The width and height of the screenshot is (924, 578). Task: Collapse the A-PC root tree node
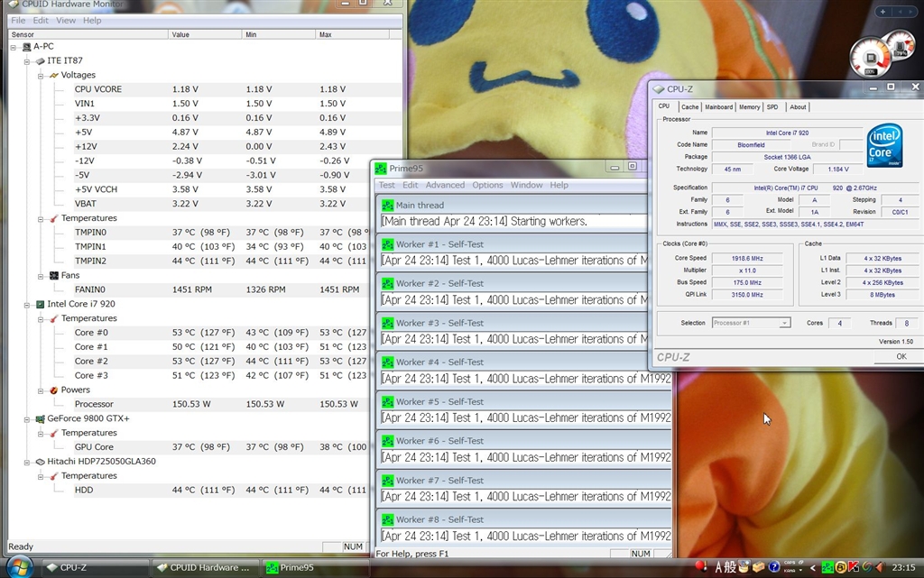13,47
